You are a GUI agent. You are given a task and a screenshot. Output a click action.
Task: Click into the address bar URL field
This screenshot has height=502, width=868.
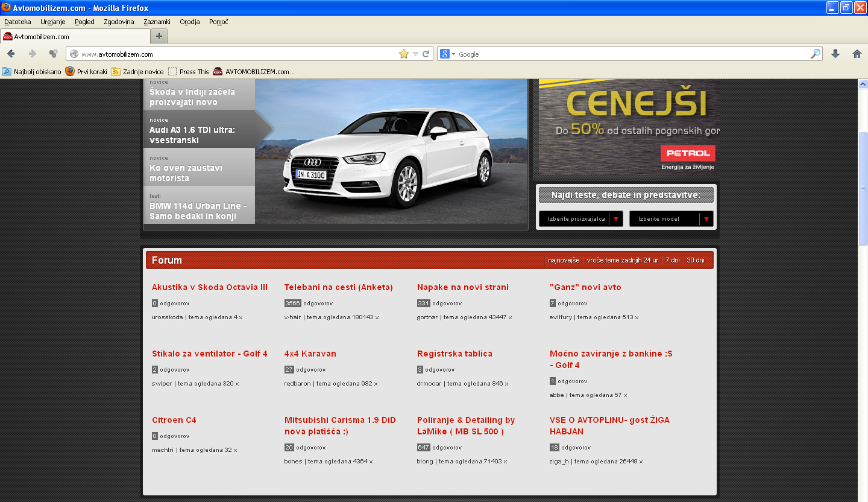pos(238,54)
